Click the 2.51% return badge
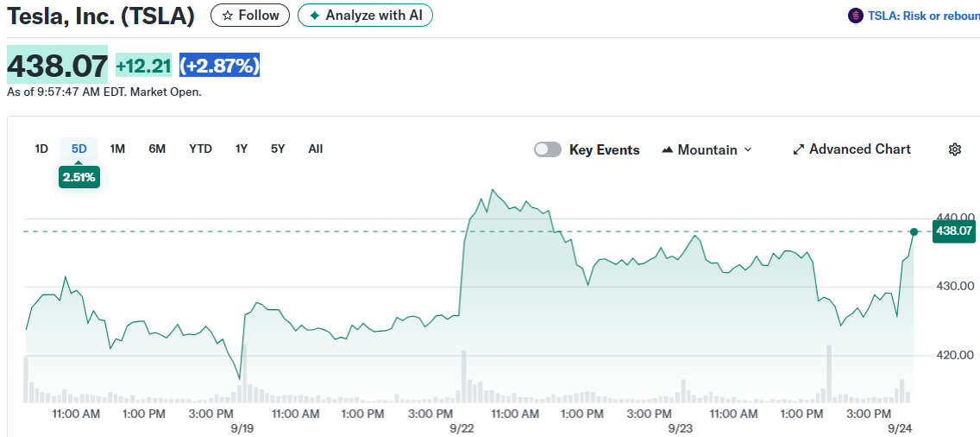 click(79, 177)
